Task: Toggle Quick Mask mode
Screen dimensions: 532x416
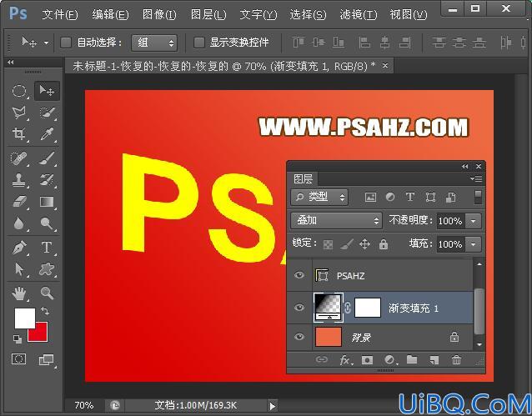Action: click(x=18, y=359)
